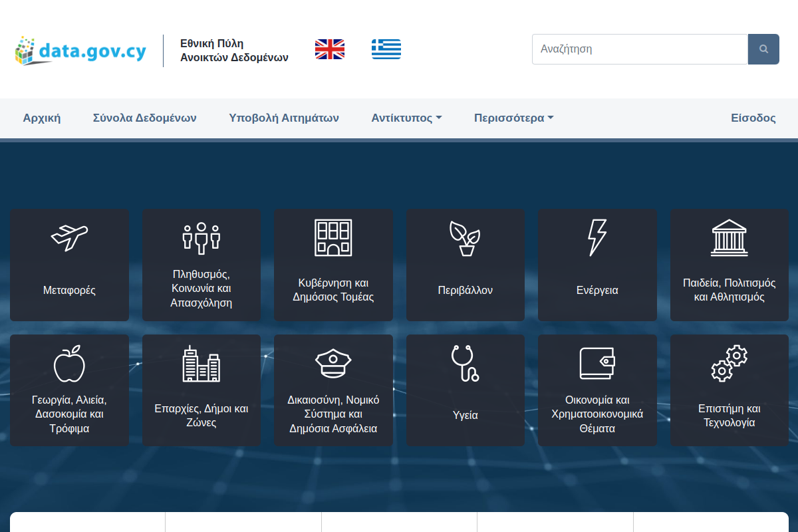The width and height of the screenshot is (798, 532).
Task: Select the wallet icon for Οικονομία category
Action: pos(597,363)
